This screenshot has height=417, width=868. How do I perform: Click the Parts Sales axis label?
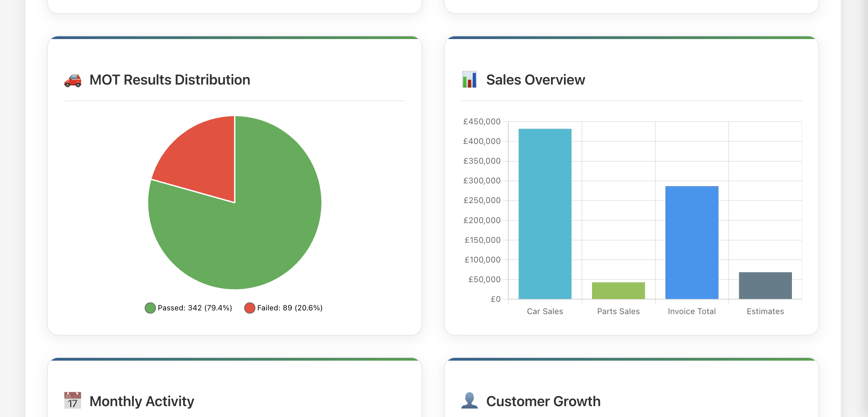tap(618, 311)
